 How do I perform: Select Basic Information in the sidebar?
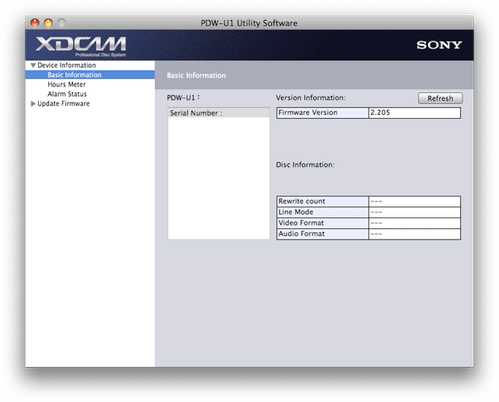[x=90, y=75]
